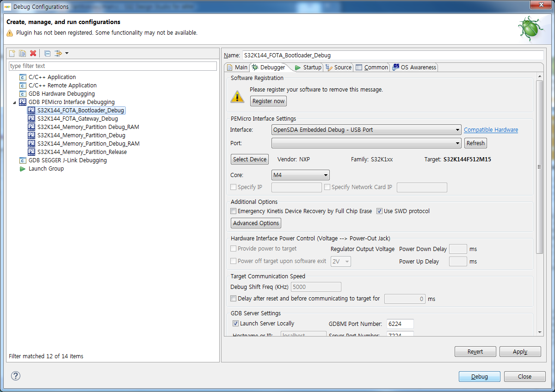Screen dimensions: 555x392
Task: Disable the Use SWD protocol option
Action: 380,211
